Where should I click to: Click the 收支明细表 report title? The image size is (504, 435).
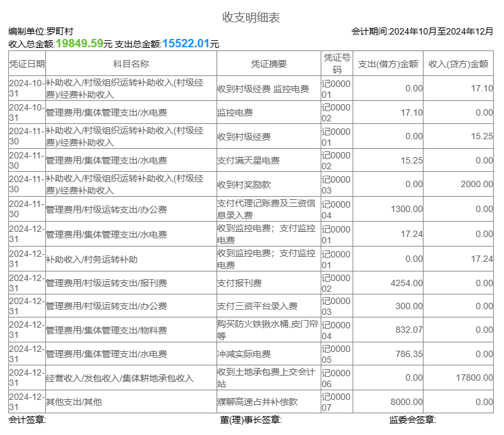[x=251, y=17]
